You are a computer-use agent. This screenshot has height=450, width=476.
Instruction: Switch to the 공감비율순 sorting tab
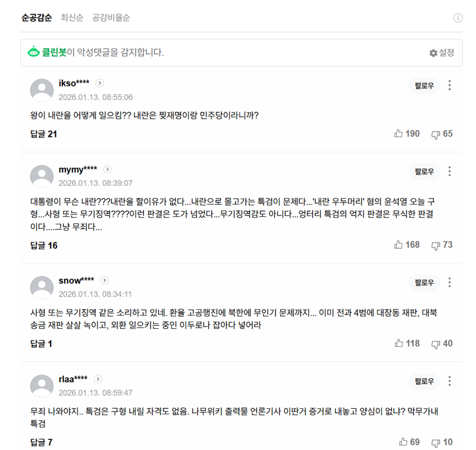pyautogui.click(x=112, y=18)
